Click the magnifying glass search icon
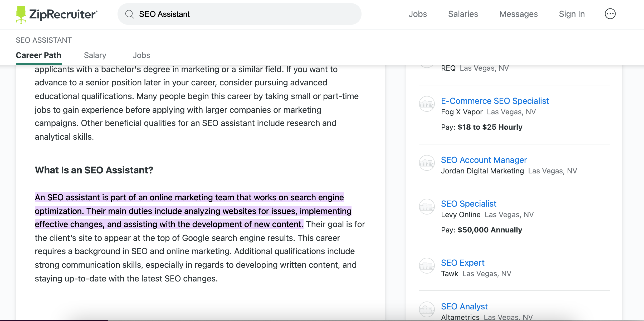Image resolution: width=644 pixels, height=321 pixels. 129,14
